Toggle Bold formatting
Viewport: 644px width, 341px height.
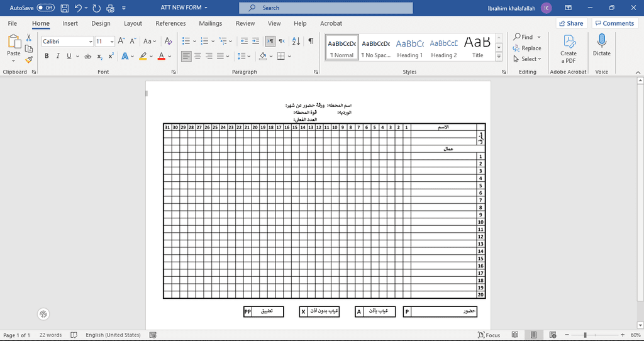(x=47, y=56)
